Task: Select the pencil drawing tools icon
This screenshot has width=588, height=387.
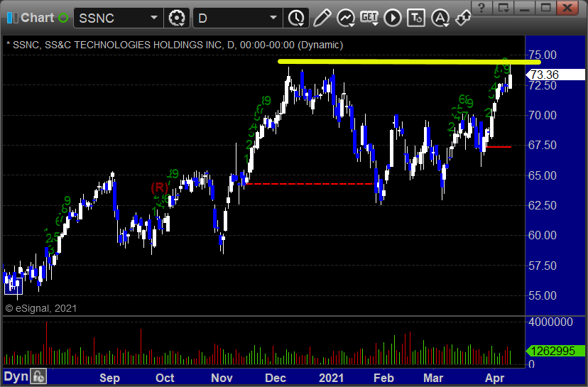Action: pyautogui.click(x=322, y=18)
